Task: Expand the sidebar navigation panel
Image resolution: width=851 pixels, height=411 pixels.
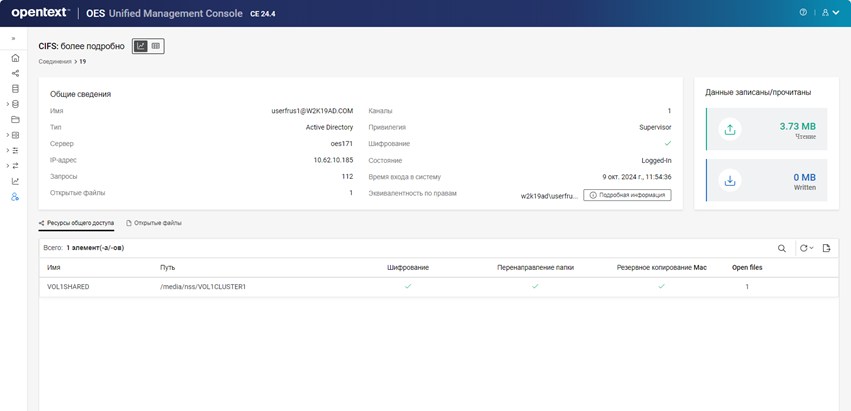Action: pos(14,38)
